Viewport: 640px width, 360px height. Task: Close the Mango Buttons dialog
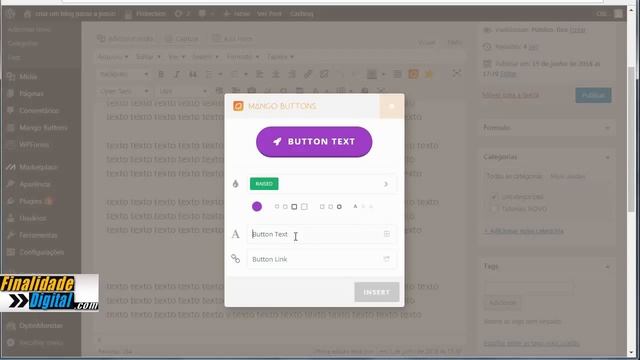[x=391, y=106]
